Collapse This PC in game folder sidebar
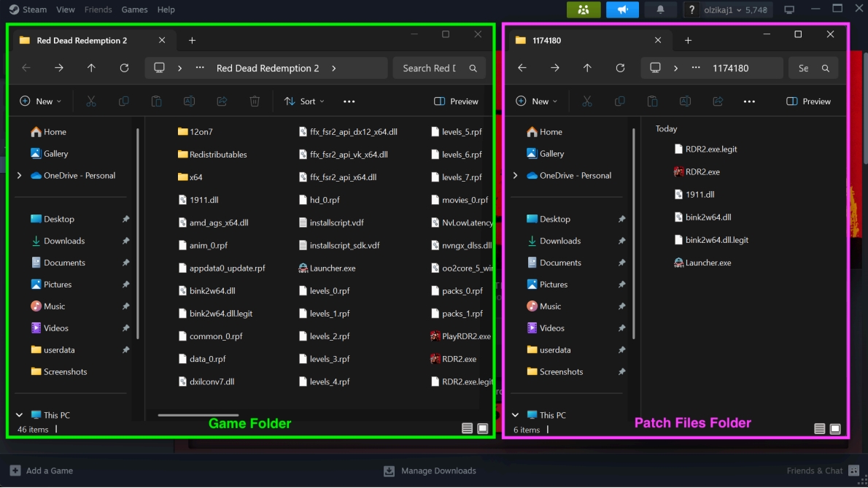This screenshot has width=868, height=488. pyautogui.click(x=20, y=415)
